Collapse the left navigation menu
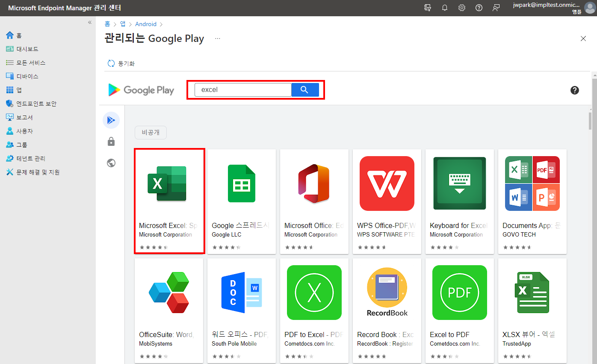Screen dimensions: 597x364 click(90, 22)
